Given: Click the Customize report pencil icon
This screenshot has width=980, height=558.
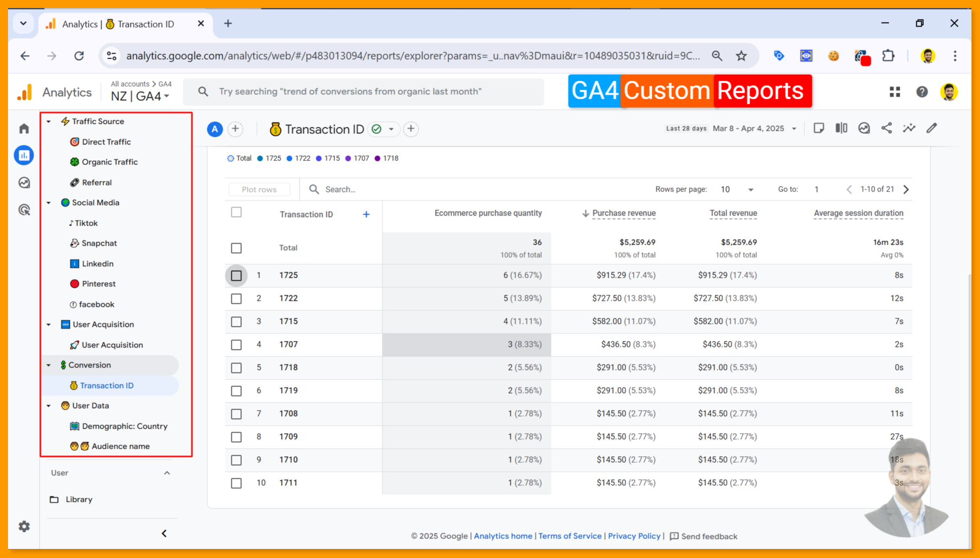Looking at the screenshot, I should coord(932,128).
